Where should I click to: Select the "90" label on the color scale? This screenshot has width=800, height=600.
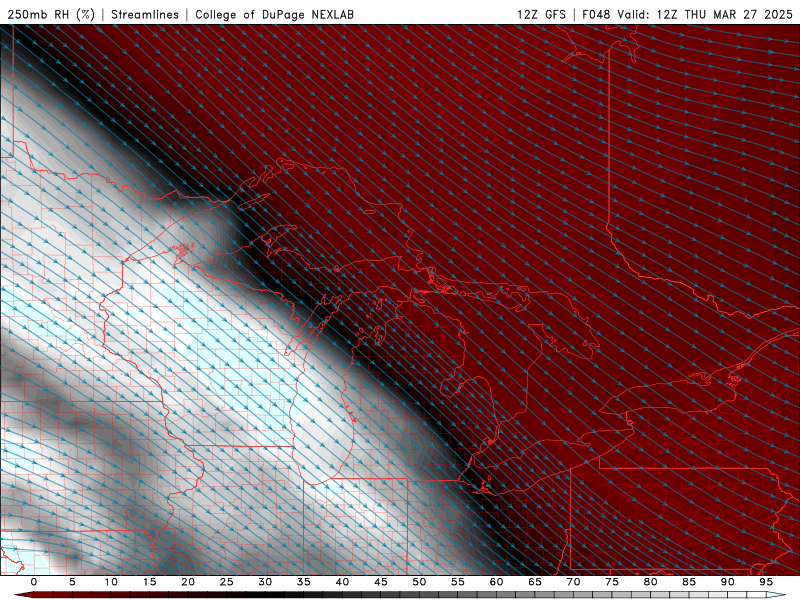point(727,582)
